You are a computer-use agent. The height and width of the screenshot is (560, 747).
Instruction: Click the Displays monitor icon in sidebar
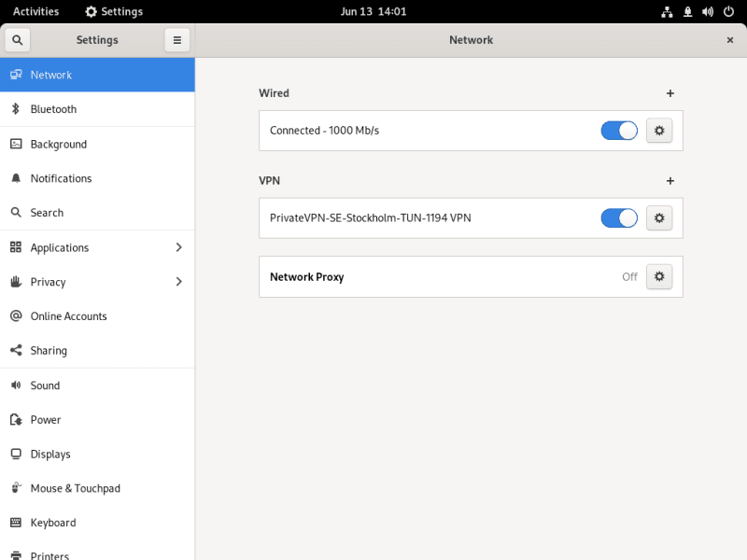click(x=16, y=454)
